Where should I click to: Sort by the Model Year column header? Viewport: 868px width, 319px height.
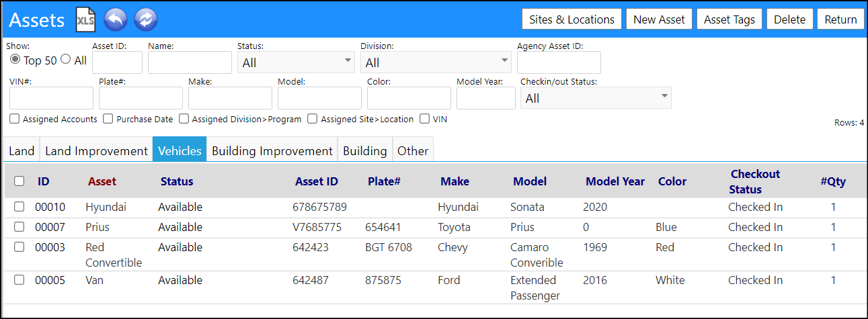tap(615, 181)
